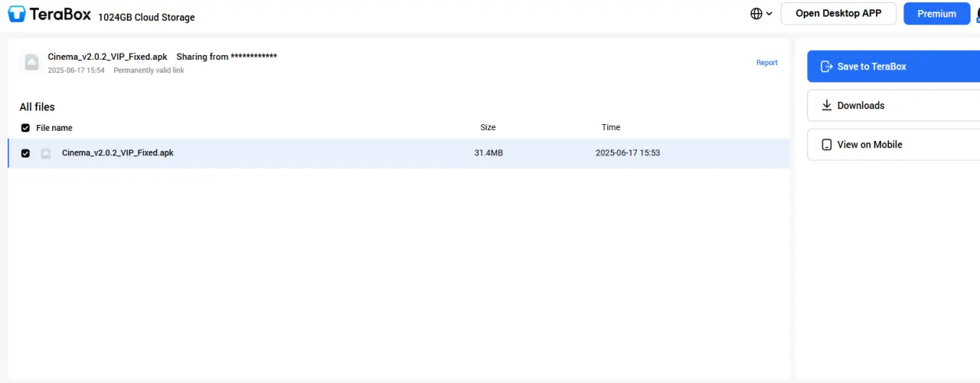Click the file icon in the list row
Image resolution: width=980 pixels, height=383 pixels.
[x=46, y=153]
